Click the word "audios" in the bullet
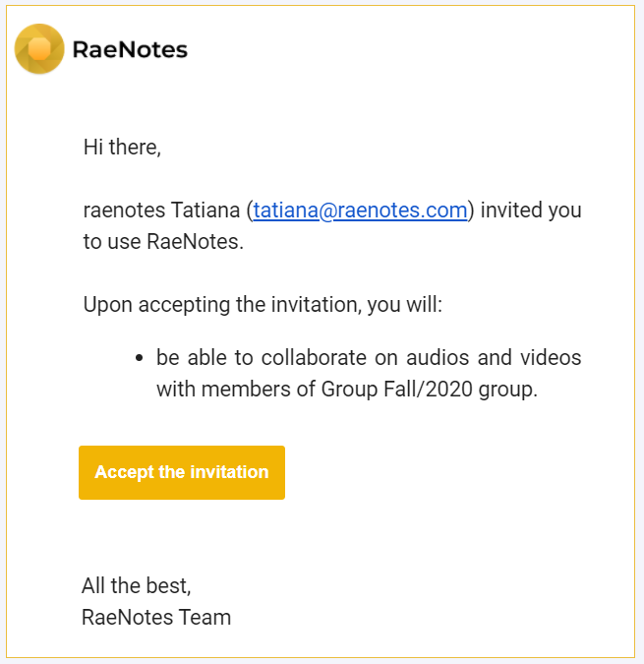644x664 pixels. coord(438,357)
